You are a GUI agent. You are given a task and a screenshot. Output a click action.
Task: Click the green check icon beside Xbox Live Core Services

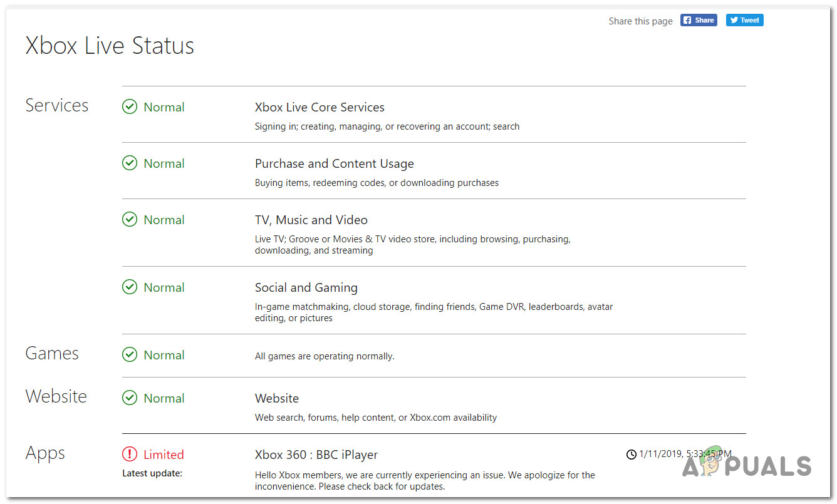click(130, 107)
